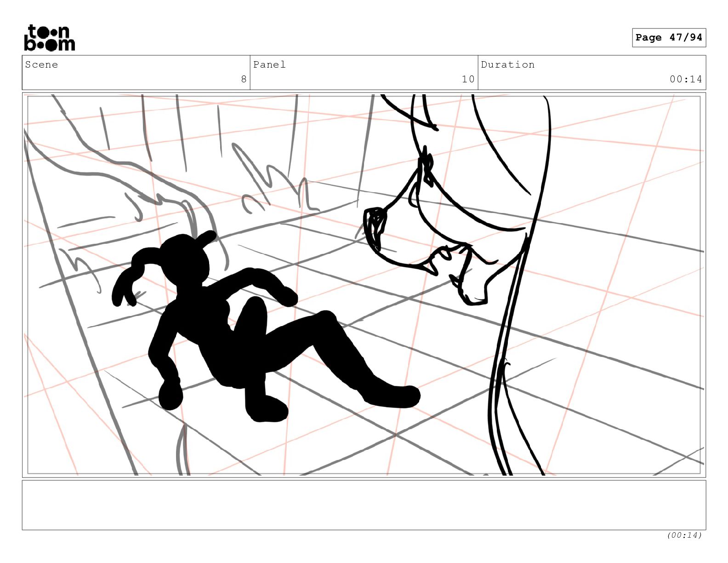Click the scene number "8"
The width and height of the screenshot is (728, 563).
tap(244, 79)
